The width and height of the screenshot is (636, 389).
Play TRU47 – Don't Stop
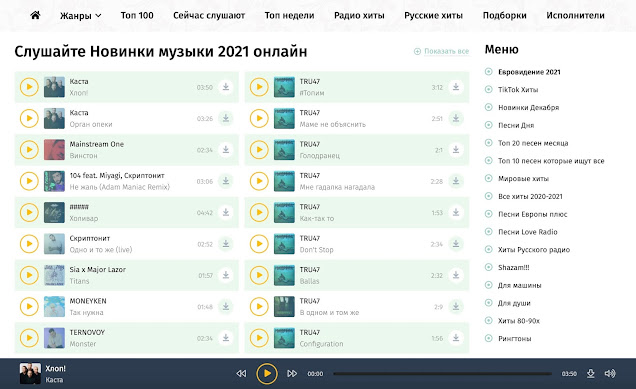pyautogui.click(x=259, y=244)
